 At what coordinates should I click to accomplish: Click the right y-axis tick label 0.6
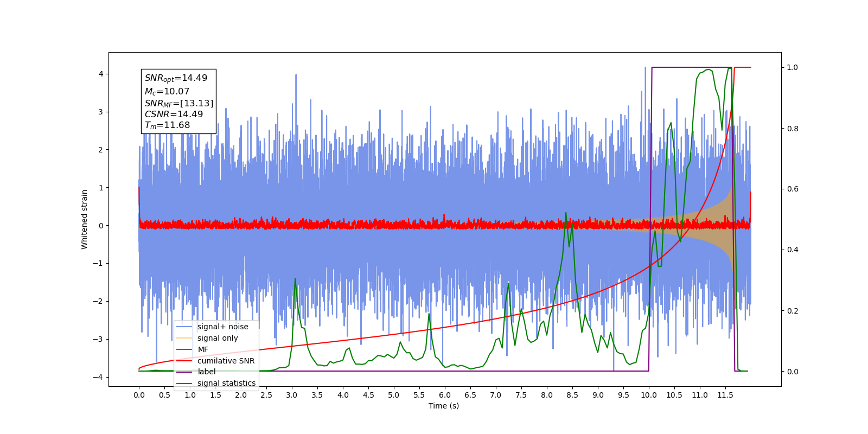pos(793,189)
